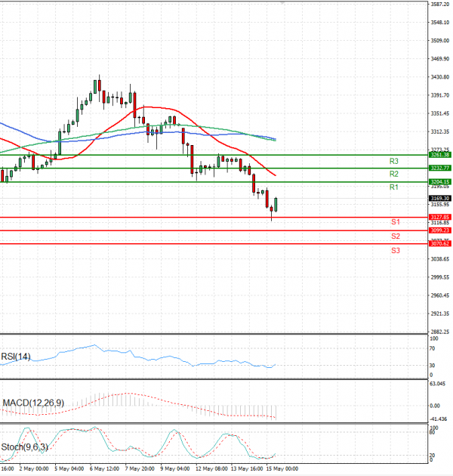Click the R3 resistance label
This screenshot has height=476, width=453.
(394, 161)
